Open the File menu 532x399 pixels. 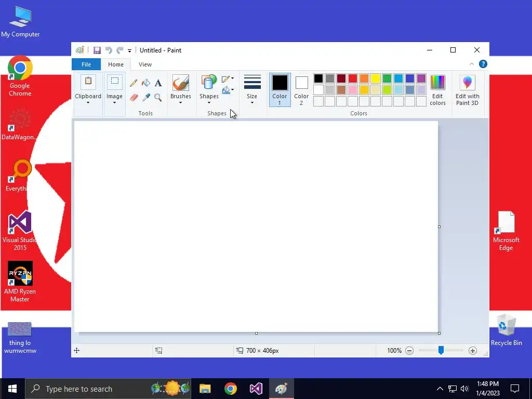point(86,64)
